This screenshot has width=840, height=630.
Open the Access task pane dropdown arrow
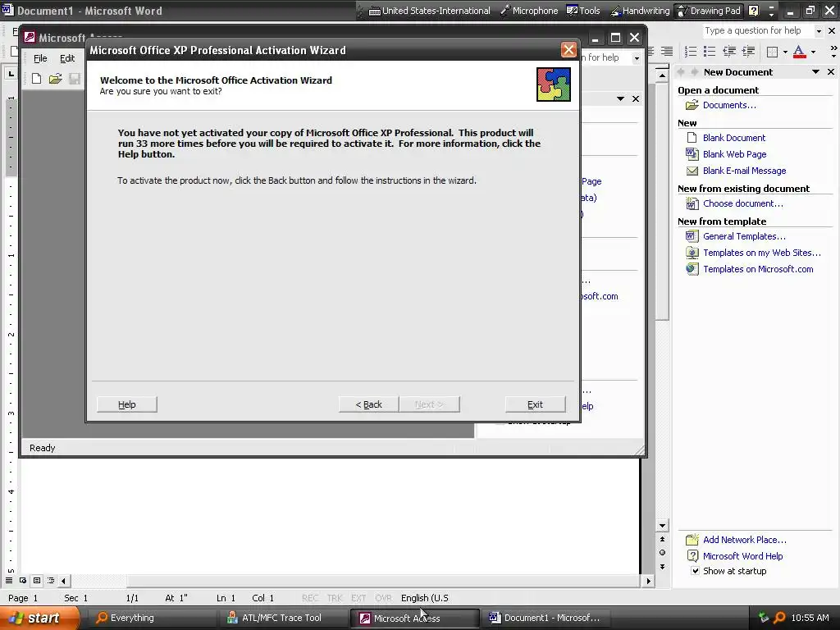click(x=620, y=98)
